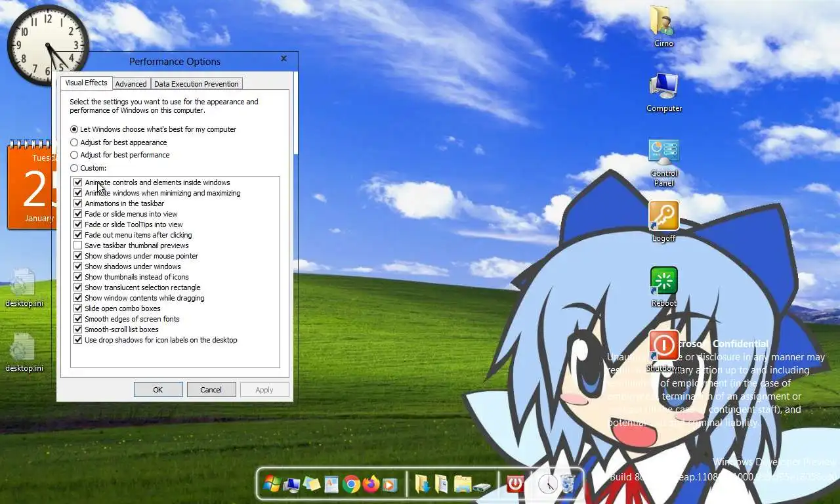This screenshot has height=504, width=840.
Task: Click the Apply button
Action: 264,390
